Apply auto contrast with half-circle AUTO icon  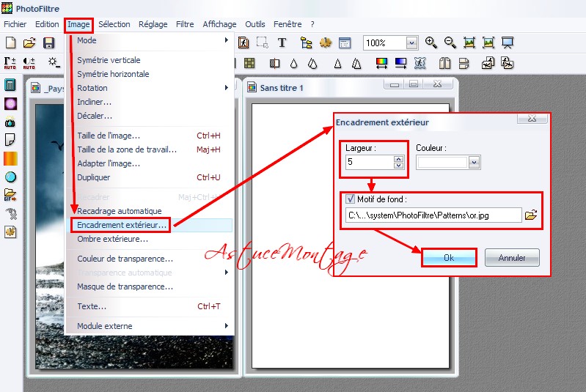pyautogui.click(x=29, y=63)
